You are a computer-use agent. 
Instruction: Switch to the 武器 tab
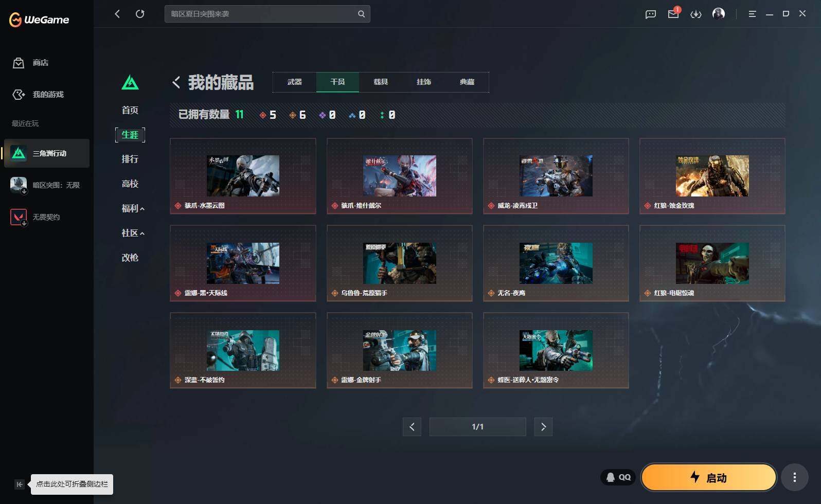[x=295, y=82]
